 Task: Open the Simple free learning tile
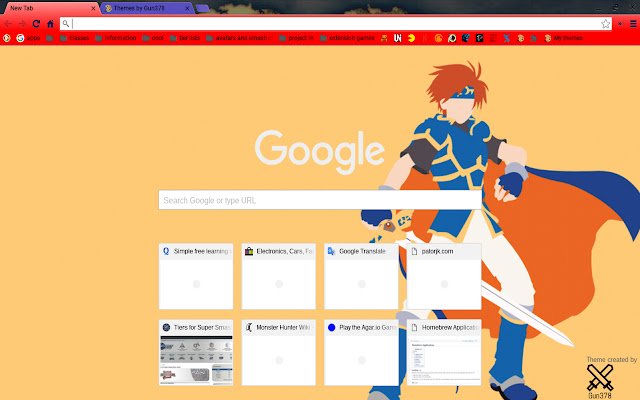pyautogui.click(x=196, y=276)
